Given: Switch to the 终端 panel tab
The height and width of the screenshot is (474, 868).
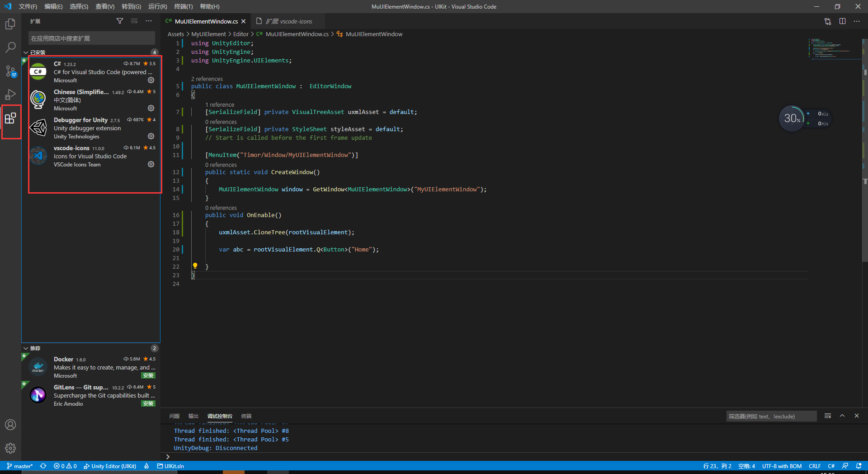Looking at the screenshot, I should coord(246,416).
